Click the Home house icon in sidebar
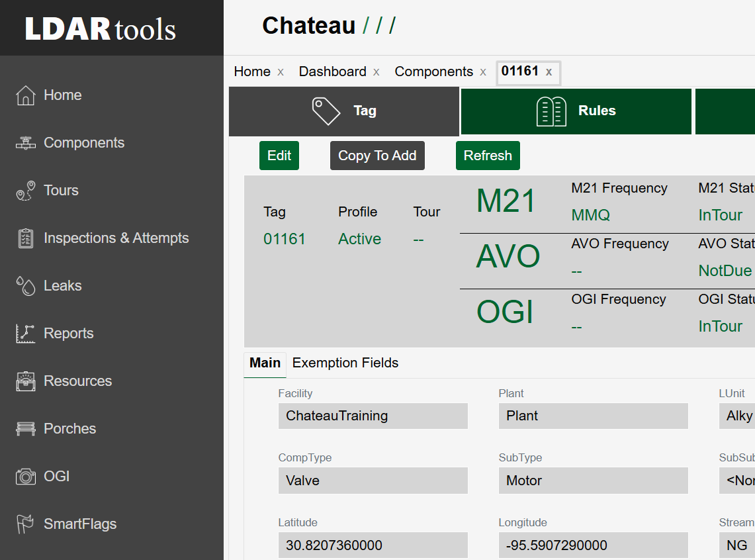 26,95
